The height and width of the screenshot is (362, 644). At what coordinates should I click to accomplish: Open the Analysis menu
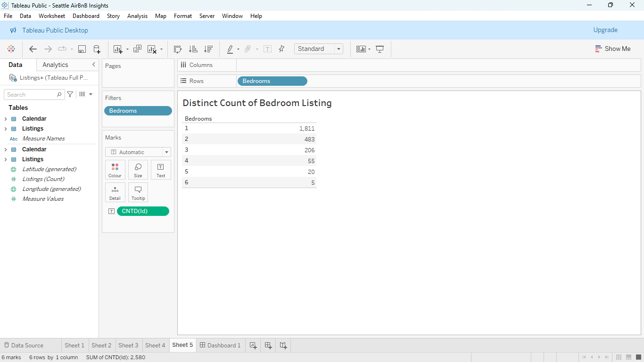coord(137,16)
